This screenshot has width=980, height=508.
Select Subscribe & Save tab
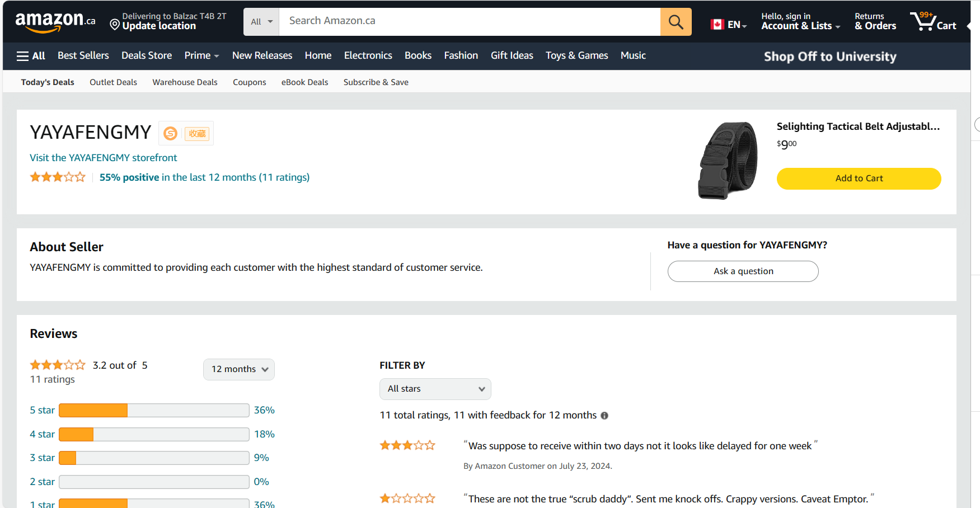point(376,82)
